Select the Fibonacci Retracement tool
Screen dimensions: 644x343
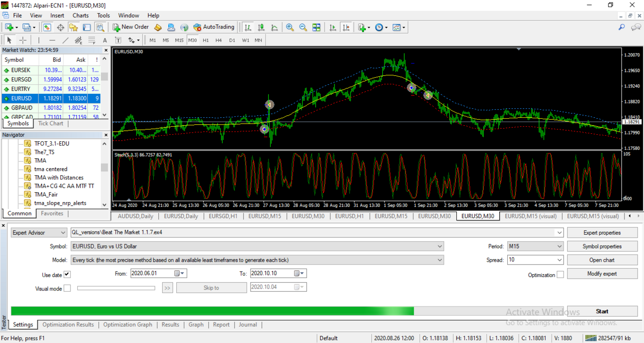tap(91, 40)
